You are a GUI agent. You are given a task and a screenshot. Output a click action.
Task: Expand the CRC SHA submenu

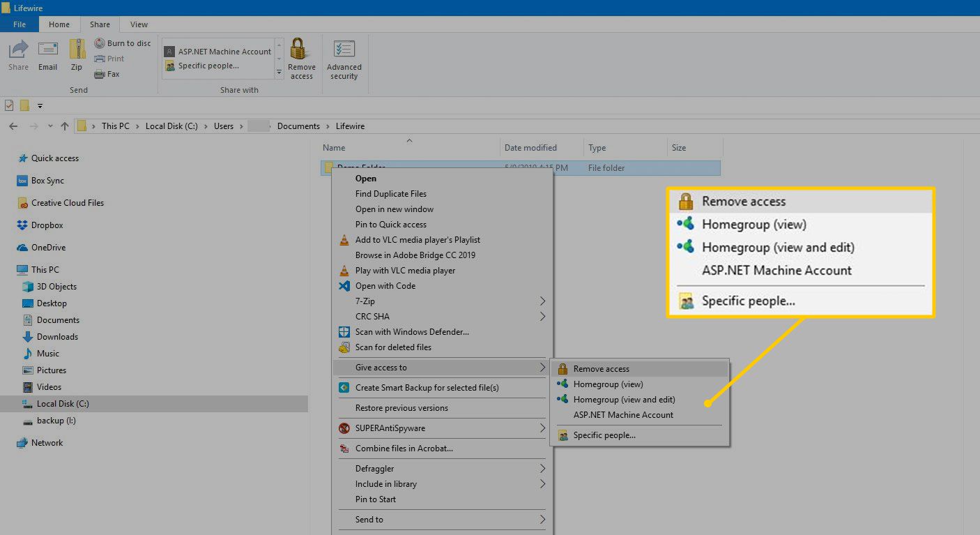[542, 317]
